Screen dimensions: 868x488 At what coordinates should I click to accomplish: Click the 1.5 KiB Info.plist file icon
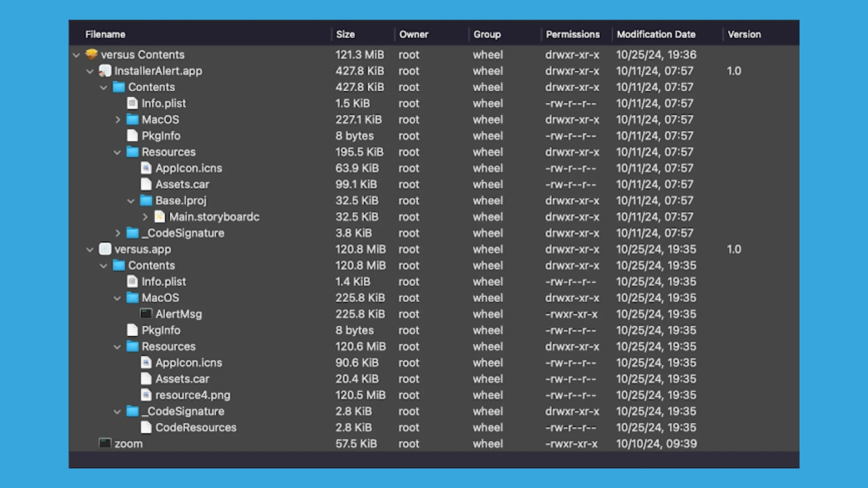coord(132,103)
